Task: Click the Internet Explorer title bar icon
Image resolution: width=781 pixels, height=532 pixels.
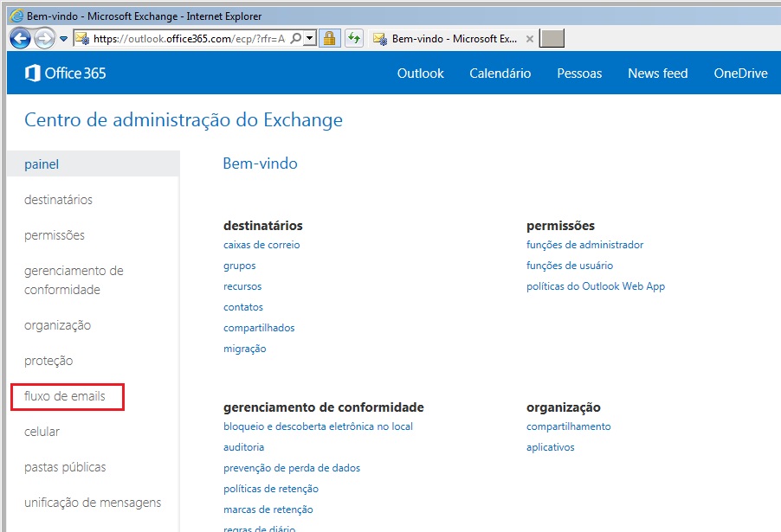Action: 16,16
